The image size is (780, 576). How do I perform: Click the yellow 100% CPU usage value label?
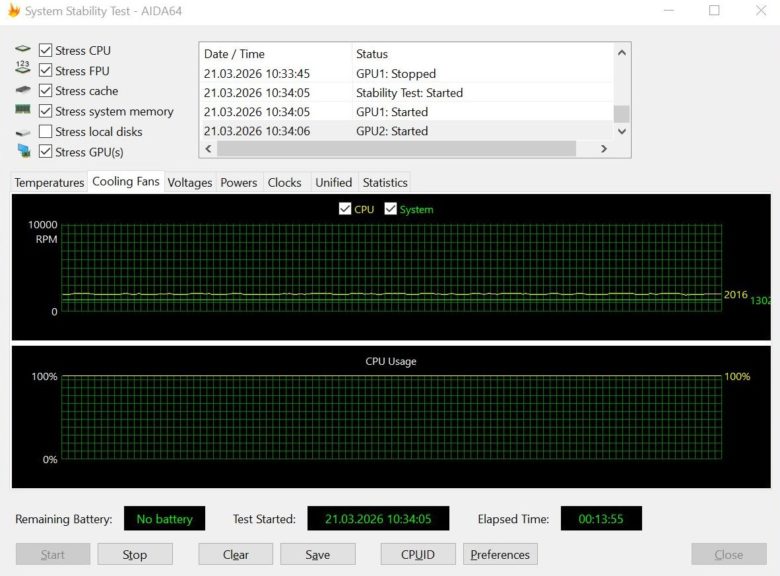[x=737, y=377]
